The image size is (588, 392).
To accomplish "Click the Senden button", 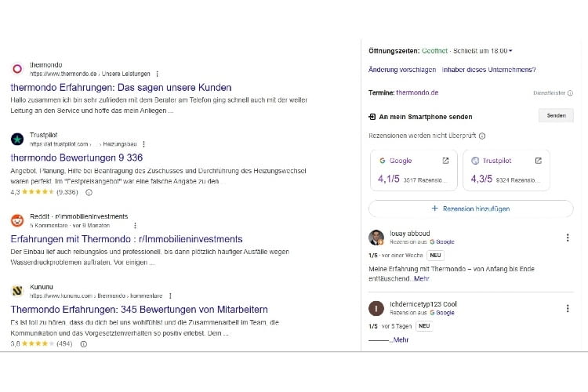I will click(x=556, y=115).
